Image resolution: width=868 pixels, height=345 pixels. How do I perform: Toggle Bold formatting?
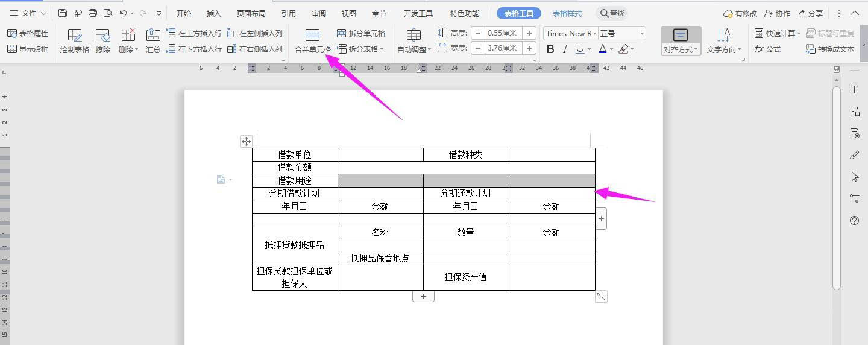550,49
